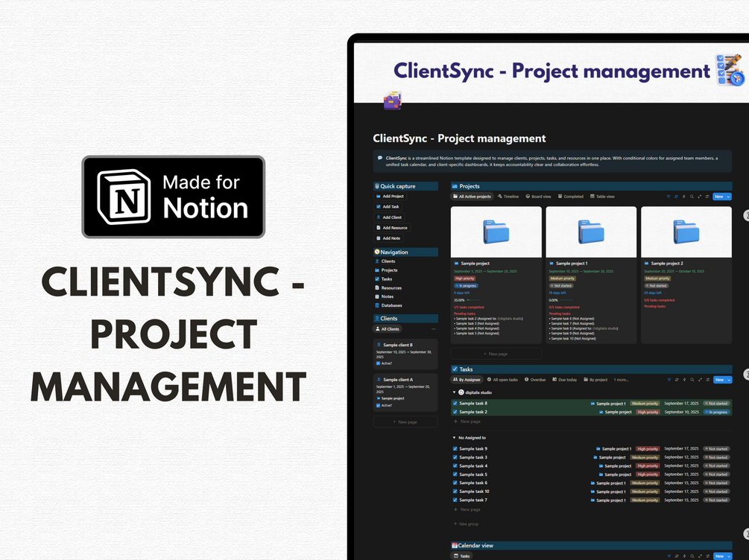This screenshot has height=560, width=749.
Task: Toggle Active? checkbox on Sample client B
Action: [379, 363]
